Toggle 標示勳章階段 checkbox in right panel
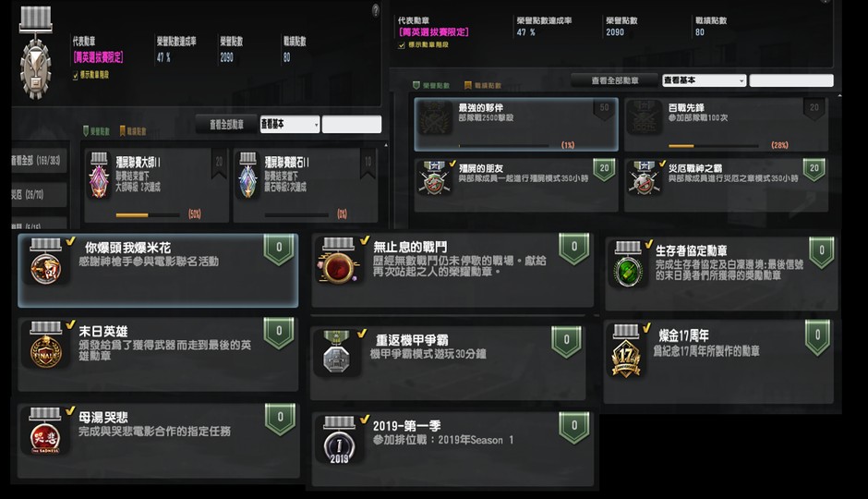The image size is (868, 499). 402,45
